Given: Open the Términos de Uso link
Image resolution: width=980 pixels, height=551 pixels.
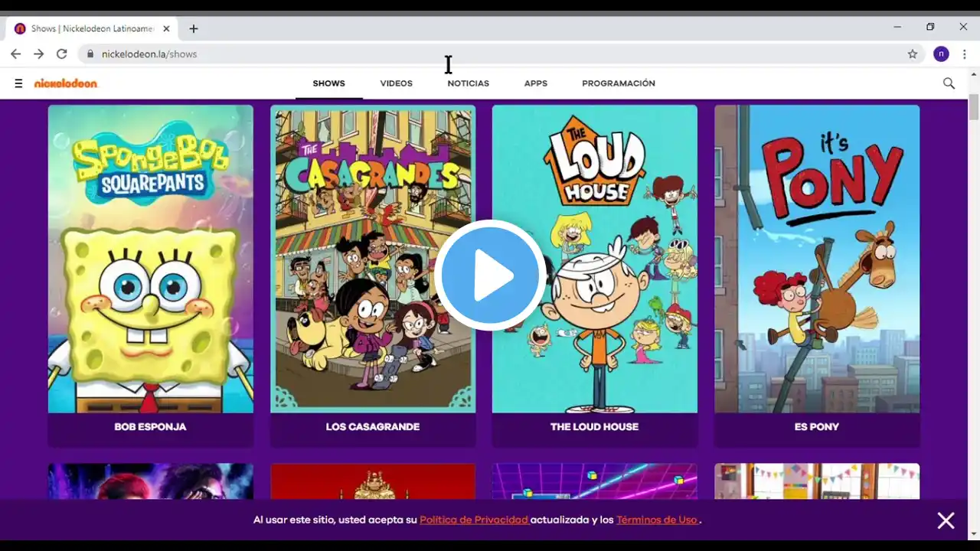Looking at the screenshot, I should 657,520.
